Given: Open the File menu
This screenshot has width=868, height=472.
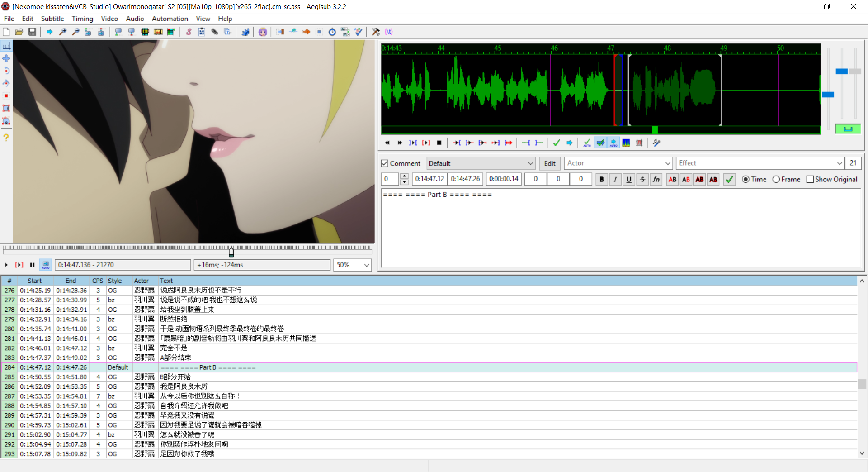Looking at the screenshot, I should 9,19.
